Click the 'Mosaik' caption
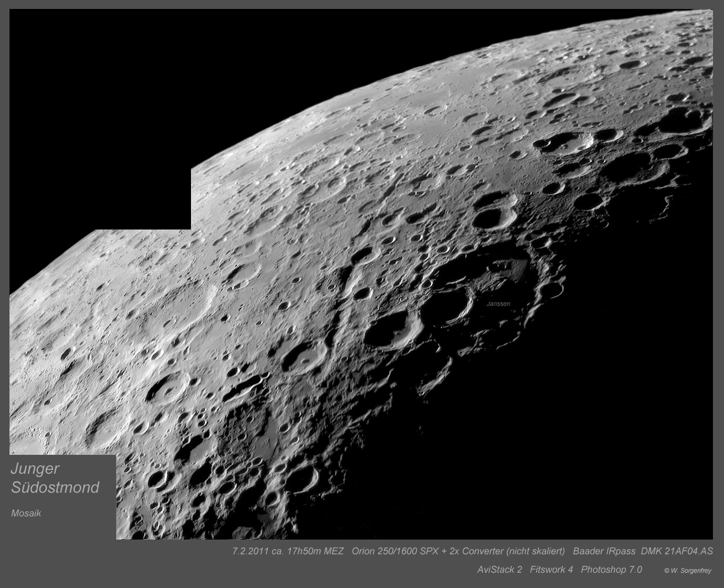The width and height of the screenshot is (724, 588). 26,513
